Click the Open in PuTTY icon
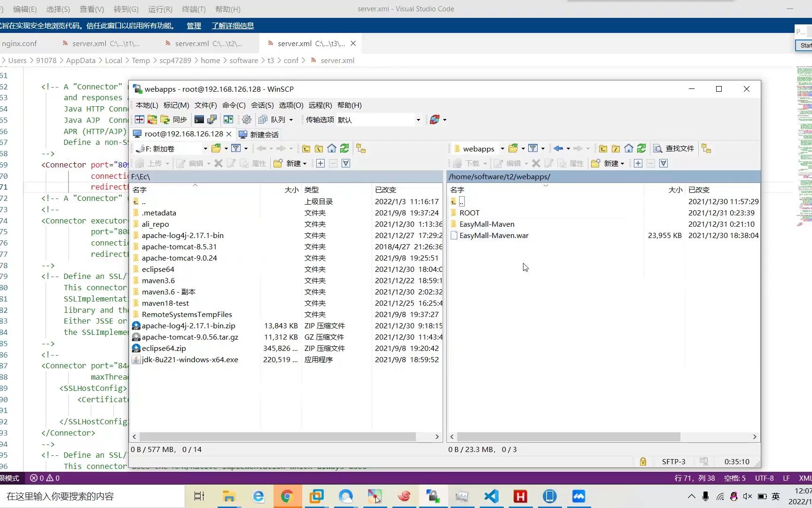The height and width of the screenshot is (508, 812). point(212,119)
